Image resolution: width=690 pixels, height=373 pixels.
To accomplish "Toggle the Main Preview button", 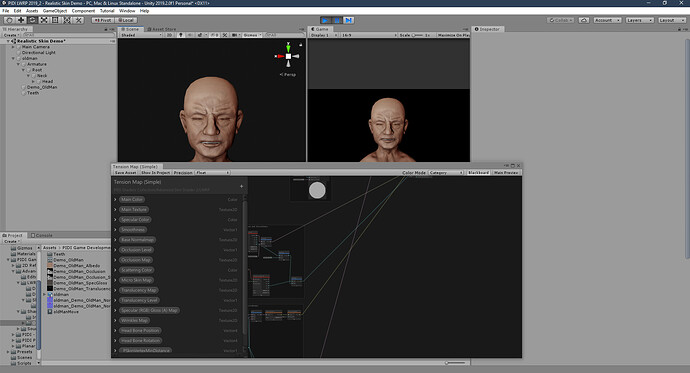I will [506, 173].
